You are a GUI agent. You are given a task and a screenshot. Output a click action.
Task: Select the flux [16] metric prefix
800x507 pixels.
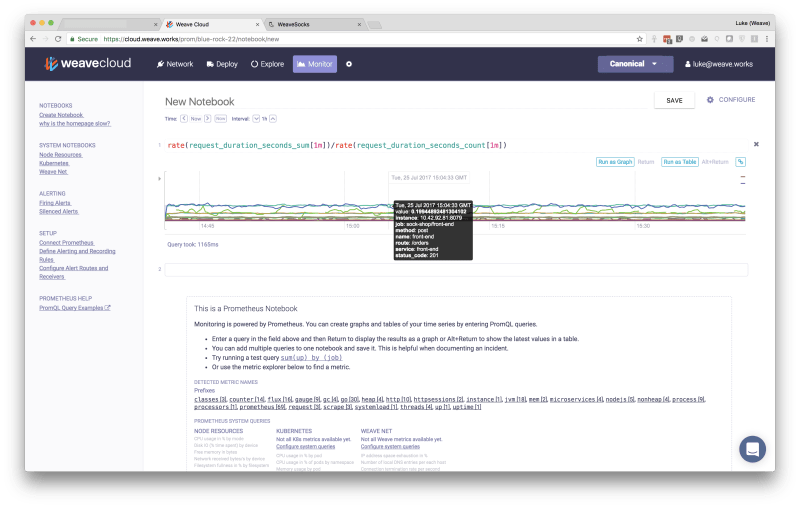coord(280,399)
